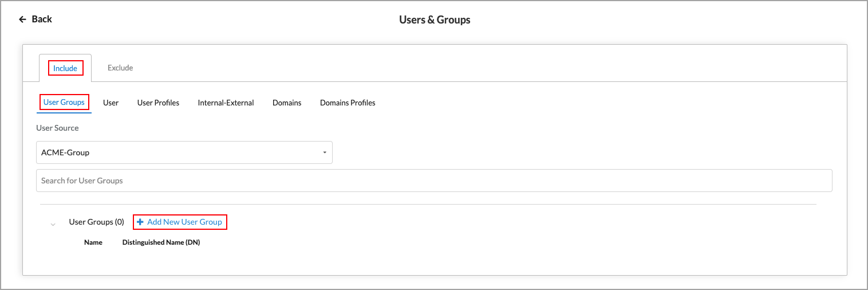Viewport: 868px width, 290px height.
Task: Click the Search for User Groups field
Action: click(434, 181)
